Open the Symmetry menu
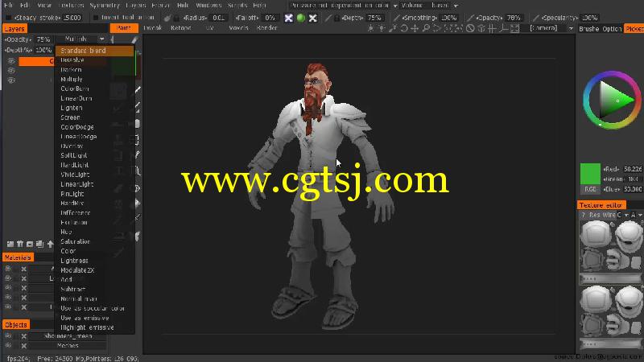This screenshot has width=644, height=362. 105,6
